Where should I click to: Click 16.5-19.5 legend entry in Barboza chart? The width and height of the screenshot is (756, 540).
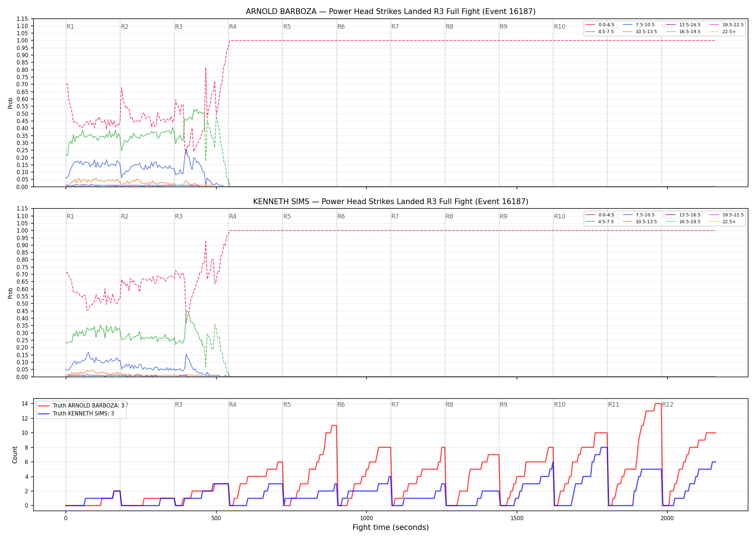click(x=683, y=32)
